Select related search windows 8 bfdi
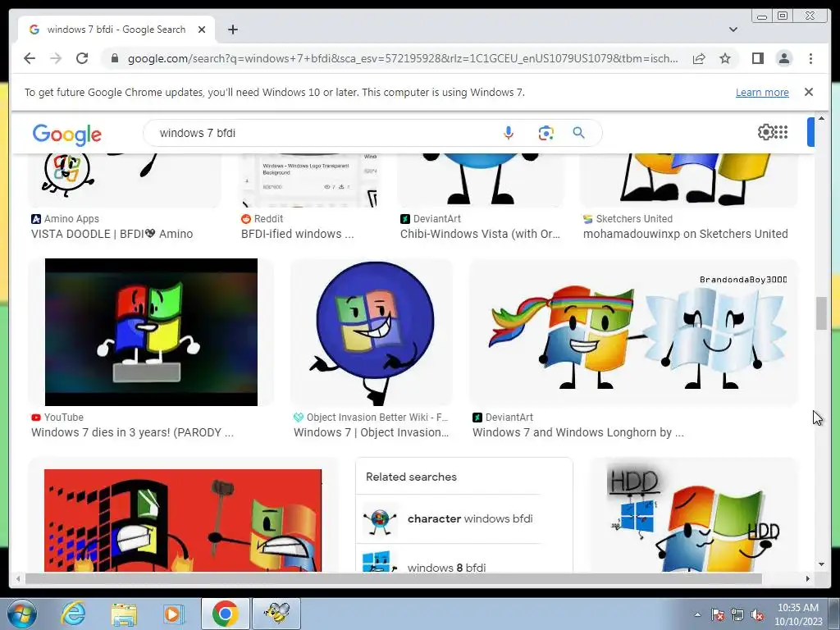This screenshot has width=840, height=630. pos(452,561)
